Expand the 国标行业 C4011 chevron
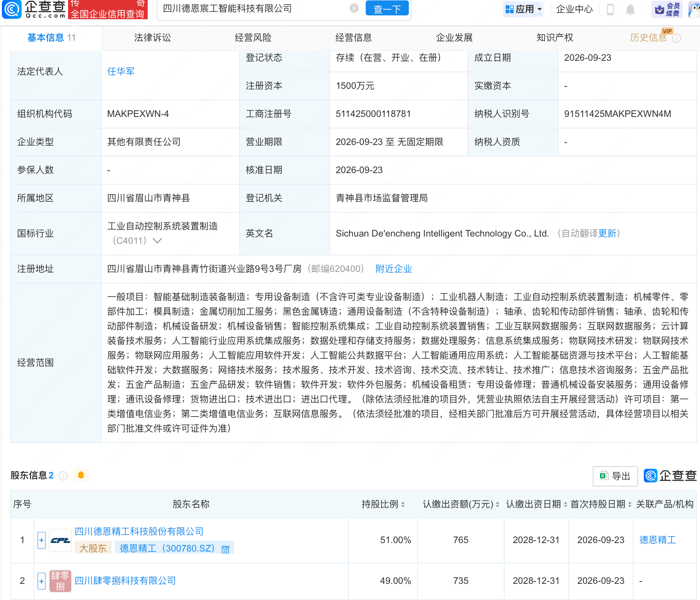 pyautogui.click(x=157, y=241)
